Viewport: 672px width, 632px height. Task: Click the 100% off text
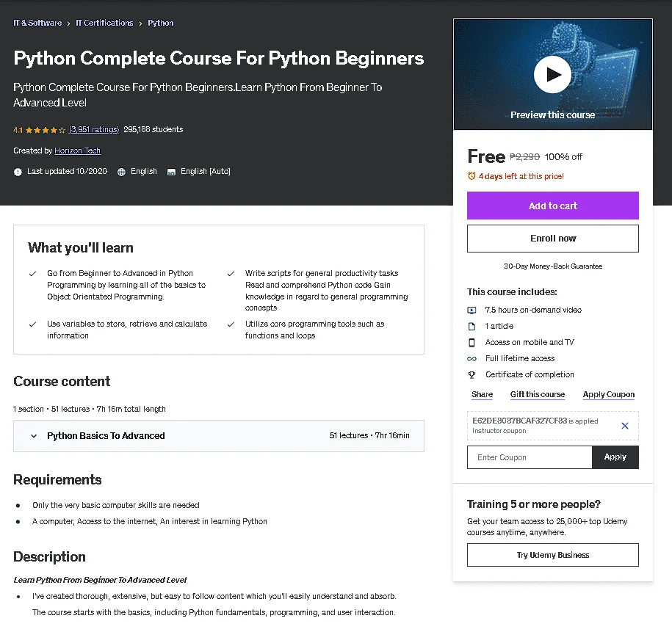coord(563,157)
